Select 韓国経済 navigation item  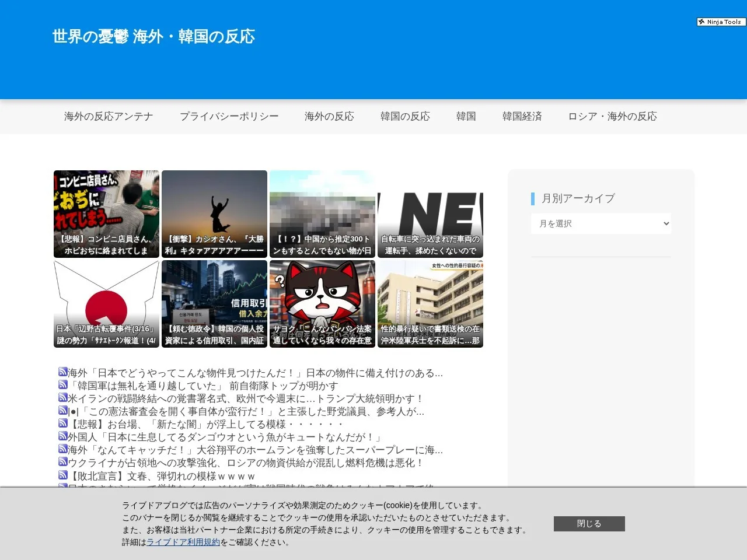[522, 117]
